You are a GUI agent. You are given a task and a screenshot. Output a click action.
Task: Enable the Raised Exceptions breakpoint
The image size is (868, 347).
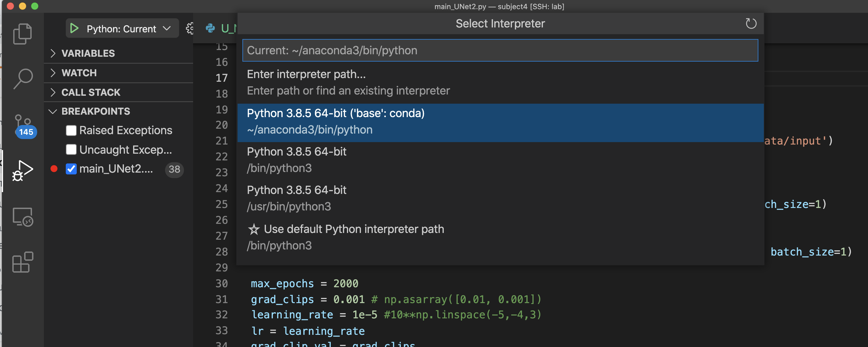71,131
